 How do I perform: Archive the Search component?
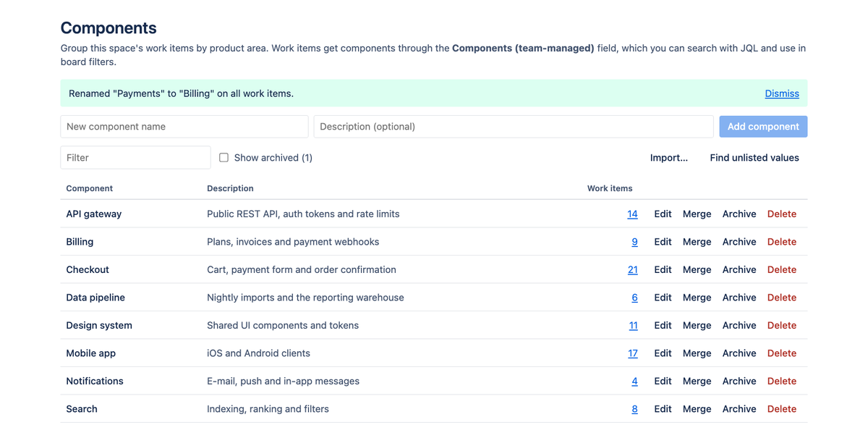tap(739, 409)
